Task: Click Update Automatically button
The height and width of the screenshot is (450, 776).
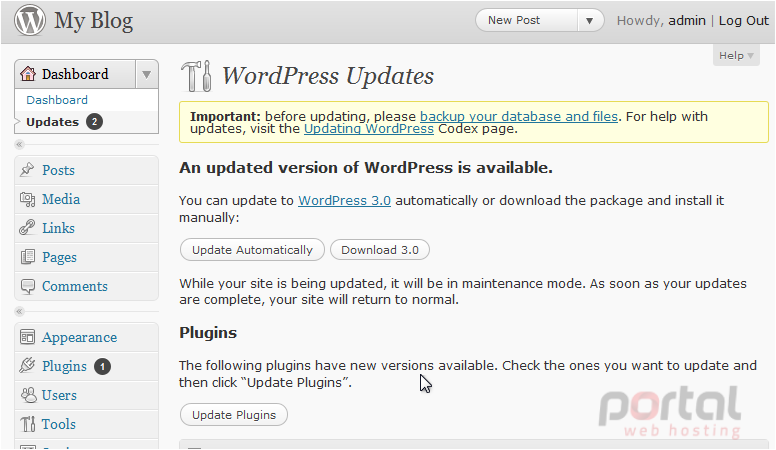Action: pyautogui.click(x=252, y=250)
